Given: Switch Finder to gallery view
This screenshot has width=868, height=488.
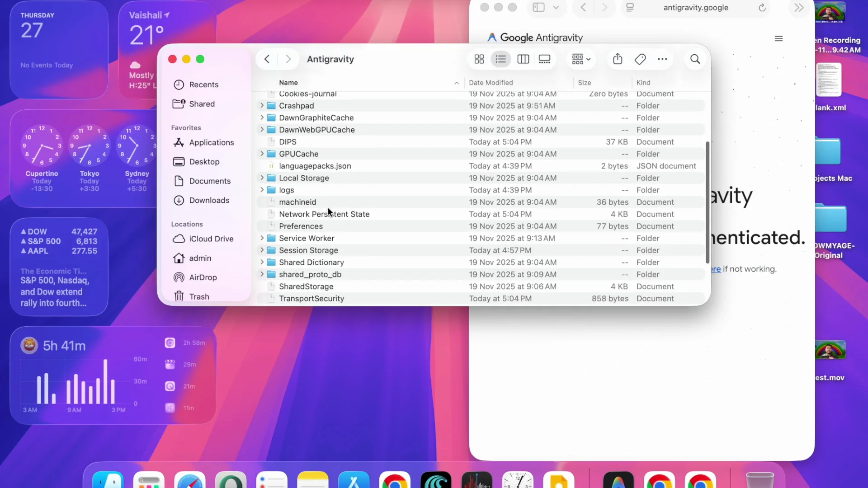Looking at the screenshot, I should 544,59.
